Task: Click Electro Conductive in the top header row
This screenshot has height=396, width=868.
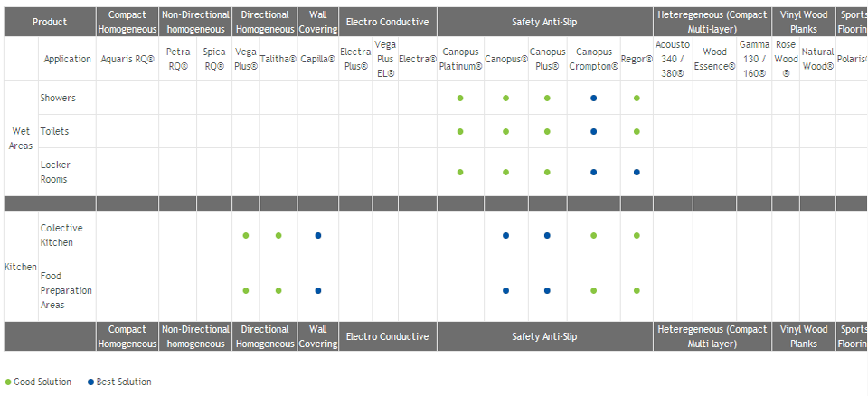Action: click(388, 23)
